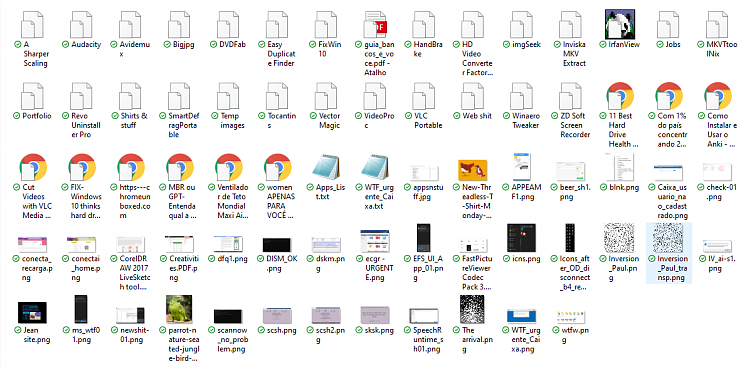The height and width of the screenshot is (369, 750).
Task: Click the Winaero Tweaker icon
Action: 522,96
